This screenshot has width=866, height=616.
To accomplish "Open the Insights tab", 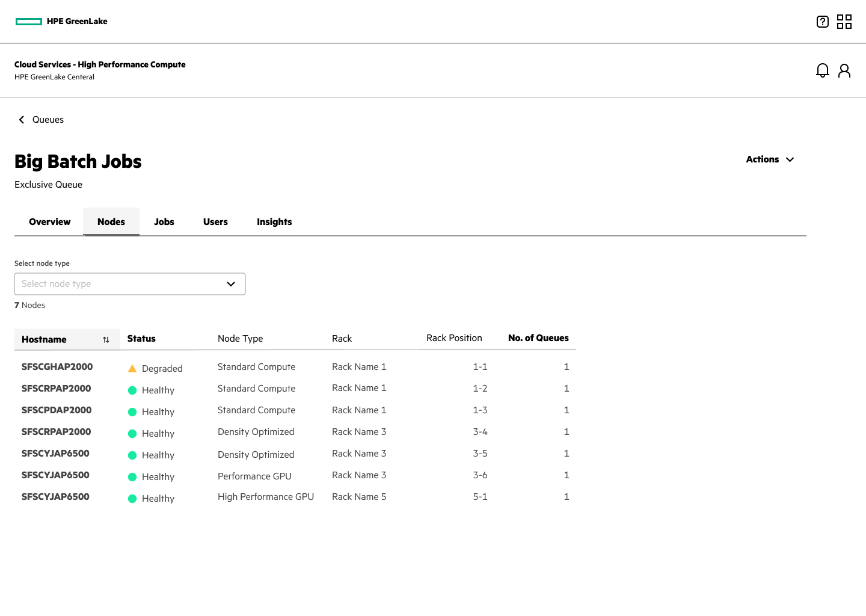I will [274, 222].
